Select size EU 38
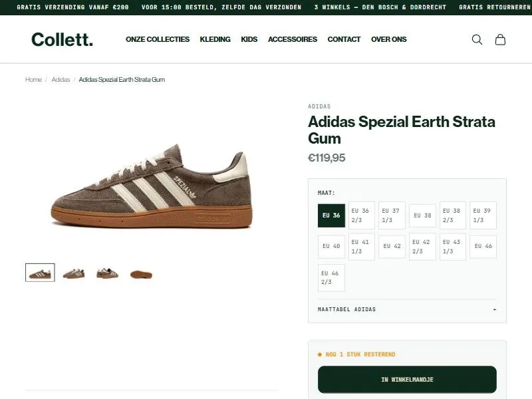 click(x=422, y=215)
